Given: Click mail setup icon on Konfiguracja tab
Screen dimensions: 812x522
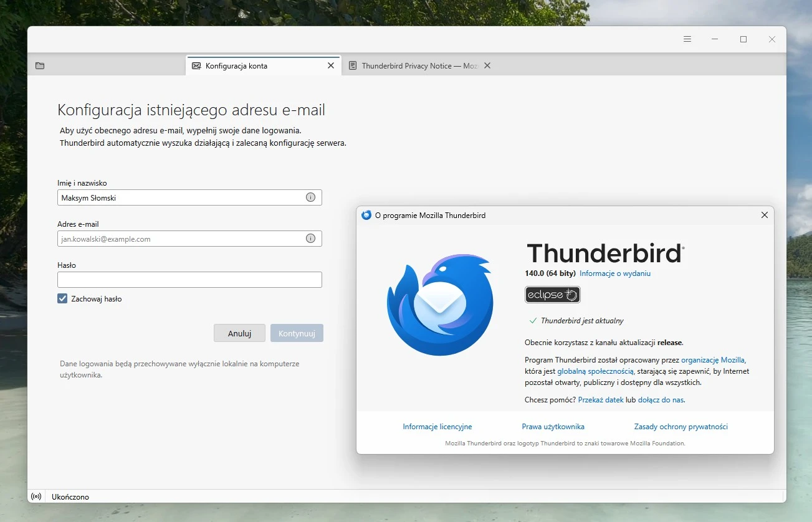Looking at the screenshot, I should coord(196,65).
